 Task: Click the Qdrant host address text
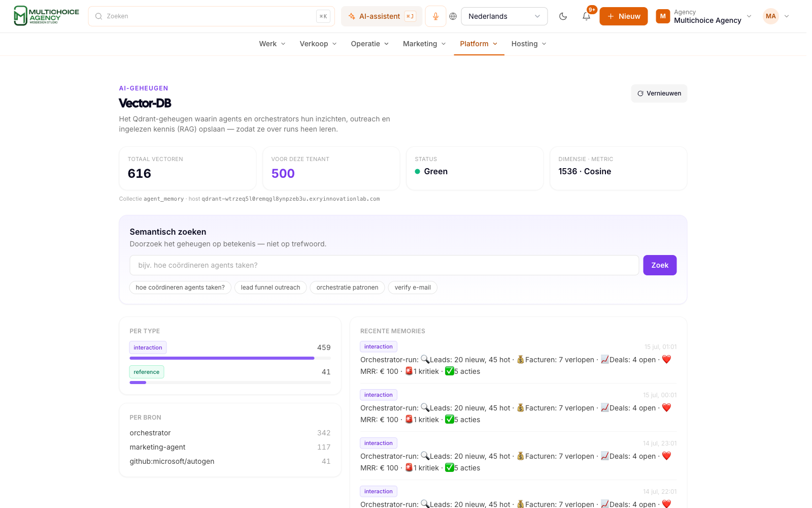(291, 199)
